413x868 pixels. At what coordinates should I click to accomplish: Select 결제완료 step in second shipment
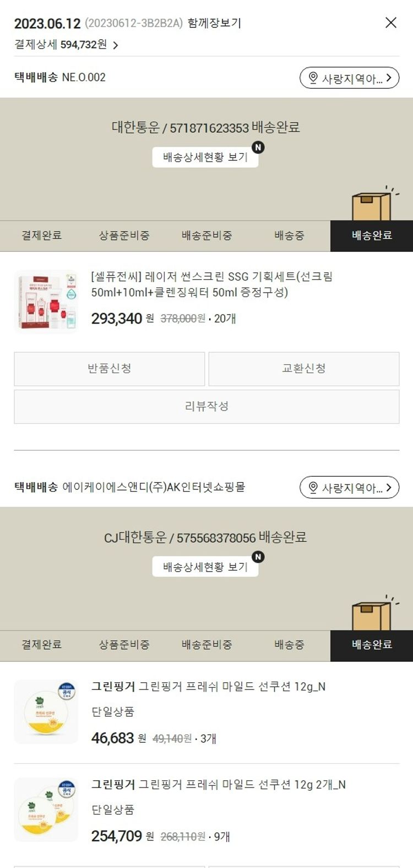41,645
